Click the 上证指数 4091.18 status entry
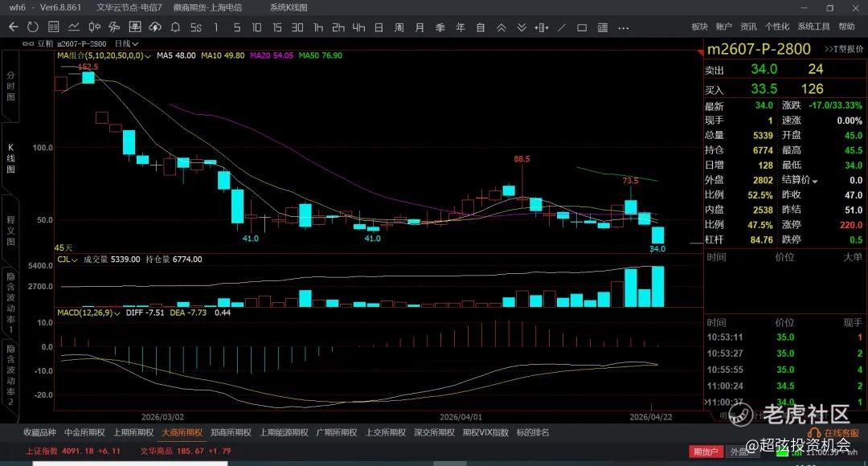Image resolution: width=868 pixels, height=466 pixels. (72, 451)
